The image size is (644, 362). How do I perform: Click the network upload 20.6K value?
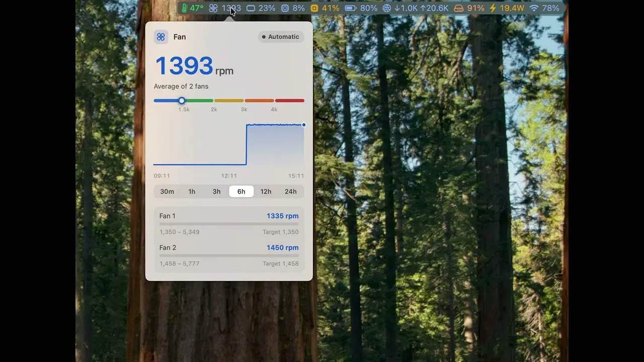(434, 8)
